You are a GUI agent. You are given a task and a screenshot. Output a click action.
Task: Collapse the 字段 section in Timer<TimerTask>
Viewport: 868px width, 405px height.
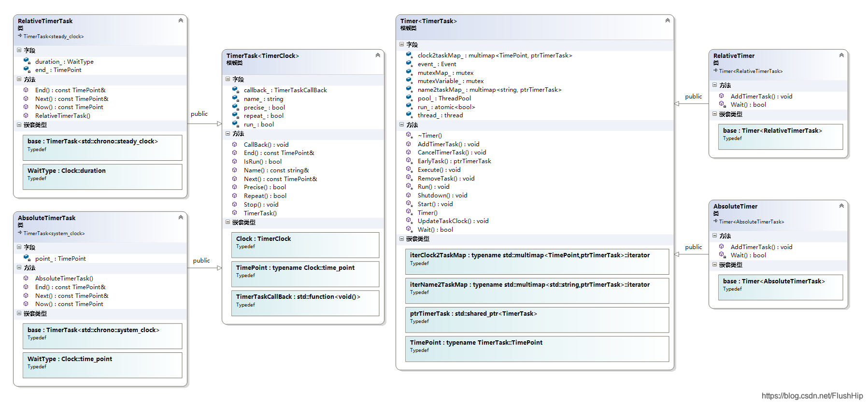(402, 44)
